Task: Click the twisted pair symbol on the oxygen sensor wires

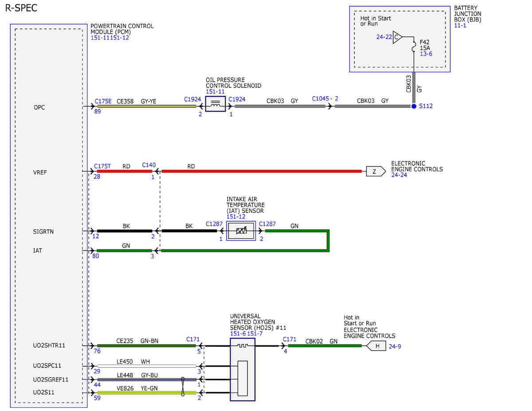Action: coord(183,386)
